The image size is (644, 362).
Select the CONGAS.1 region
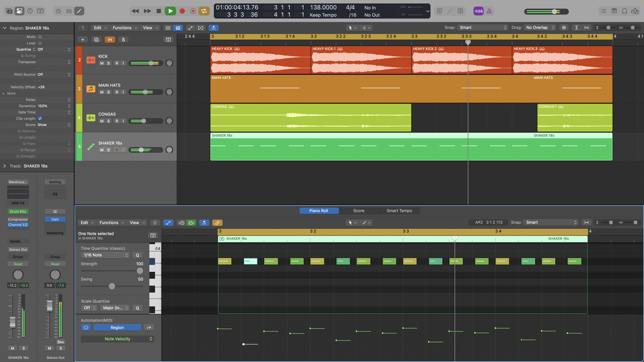pos(575,117)
